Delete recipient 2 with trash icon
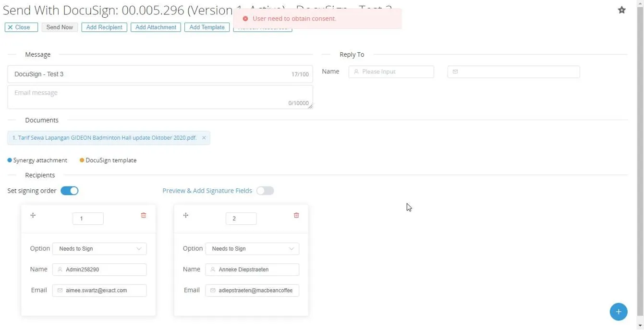644x330 pixels. (x=296, y=215)
